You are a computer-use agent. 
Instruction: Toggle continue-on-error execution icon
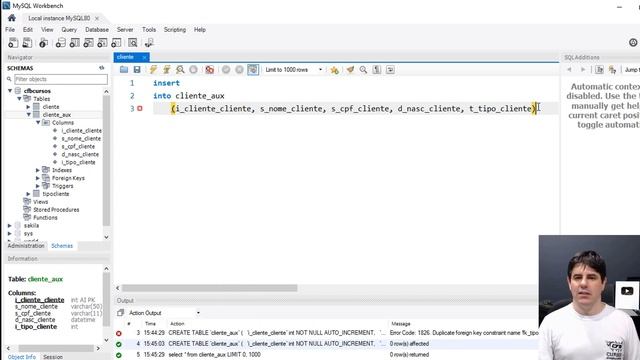point(209,70)
